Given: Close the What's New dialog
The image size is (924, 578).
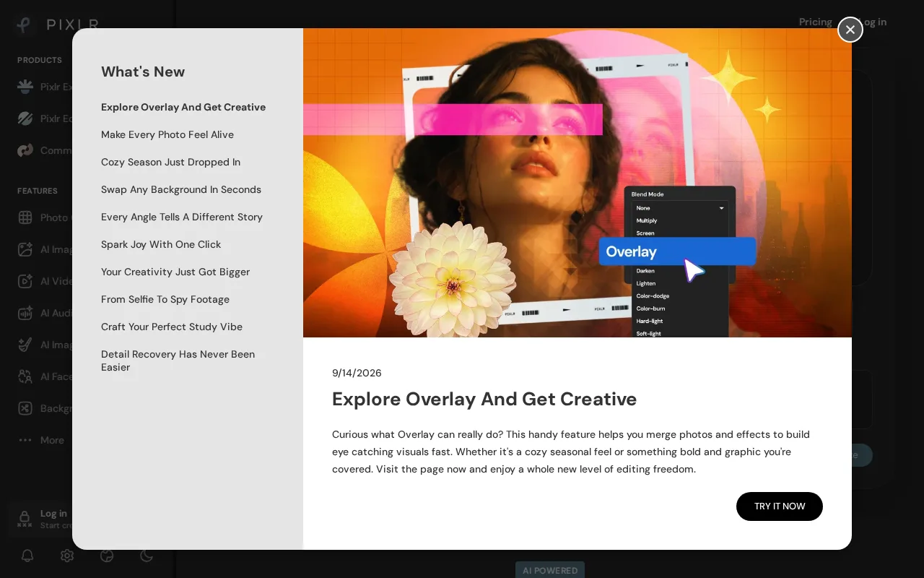Looking at the screenshot, I should [850, 30].
